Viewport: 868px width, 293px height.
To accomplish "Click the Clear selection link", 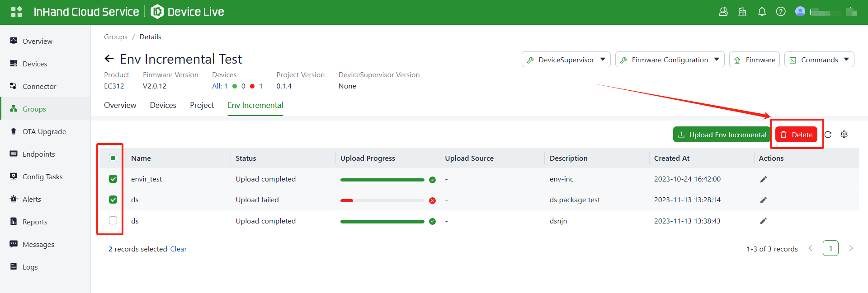I will (178, 249).
